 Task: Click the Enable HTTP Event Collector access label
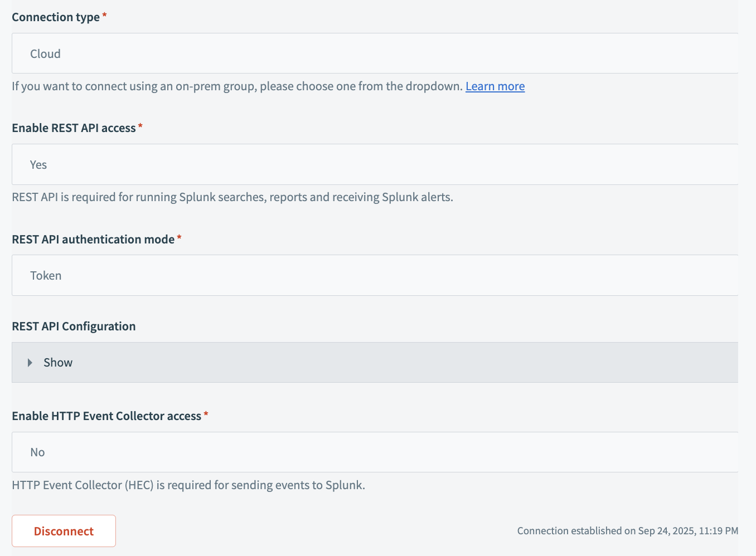tap(106, 416)
